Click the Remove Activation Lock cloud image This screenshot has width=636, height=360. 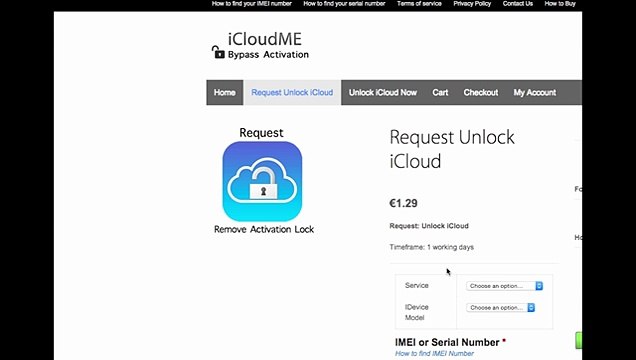(x=262, y=181)
